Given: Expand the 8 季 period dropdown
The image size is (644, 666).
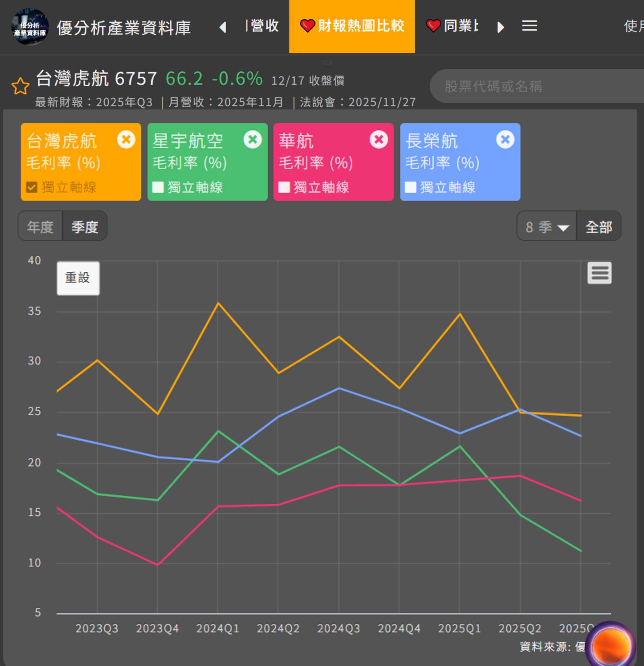Looking at the screenshot, I should (x=547, y=227).
